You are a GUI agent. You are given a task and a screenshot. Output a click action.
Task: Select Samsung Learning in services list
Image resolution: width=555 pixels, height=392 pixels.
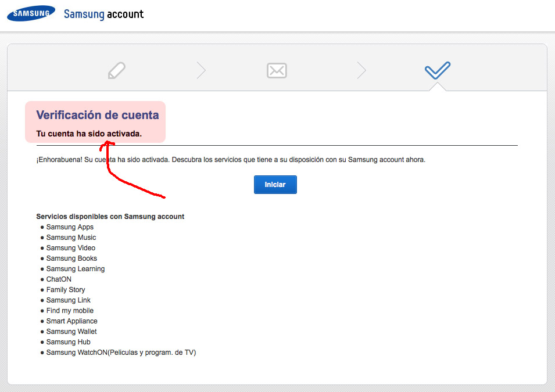76,269
